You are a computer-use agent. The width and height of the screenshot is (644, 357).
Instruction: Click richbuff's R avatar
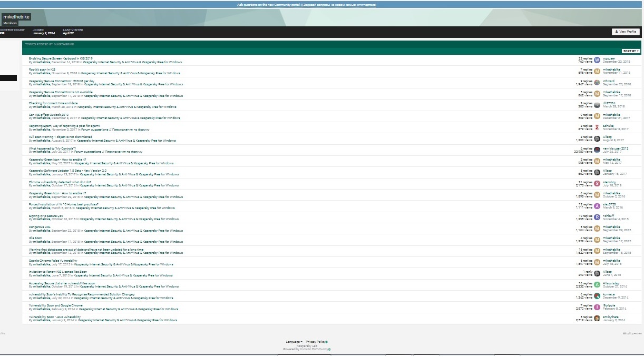[x=597, y=217]
